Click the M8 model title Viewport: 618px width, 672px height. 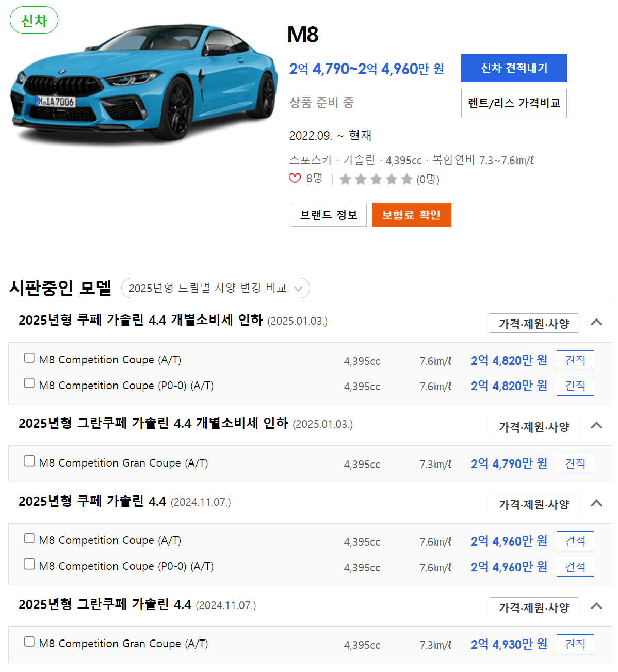tap(303, 35)
